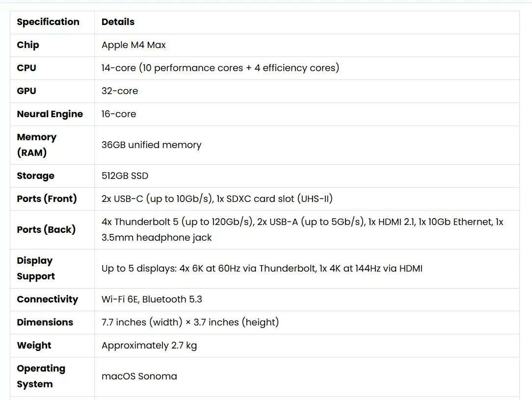Viewport: 532px width, 400px height.
Task: Select the '512GB SSD' storage value
Action: point(125,176)
